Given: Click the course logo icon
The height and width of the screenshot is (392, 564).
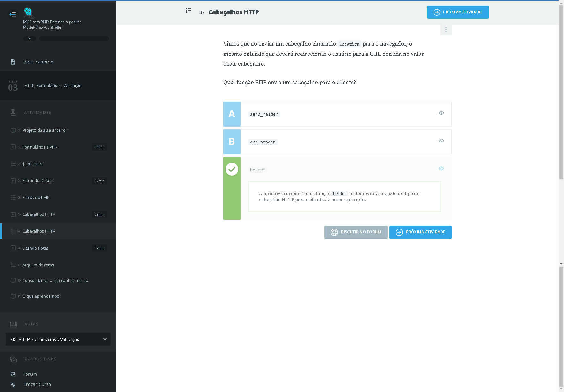Looking at the screenshot, I should click(x=28, y=13).
